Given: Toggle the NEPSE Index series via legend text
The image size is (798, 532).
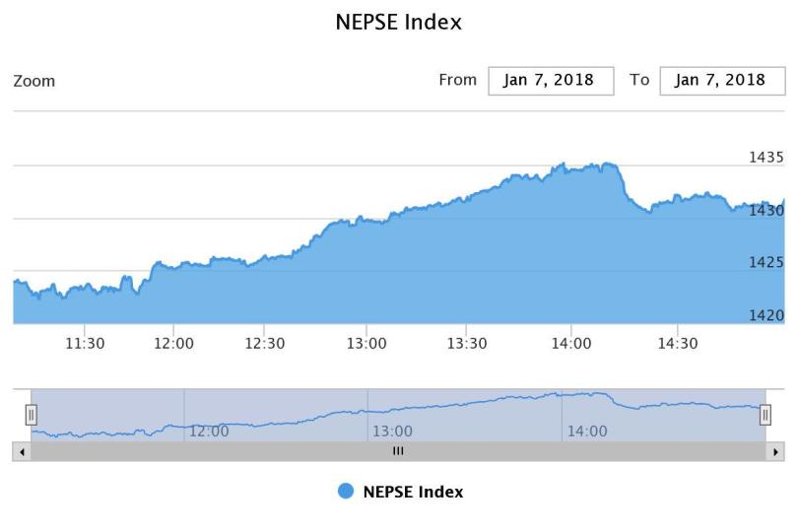Looking at the screenshot, I should [413, 491].
